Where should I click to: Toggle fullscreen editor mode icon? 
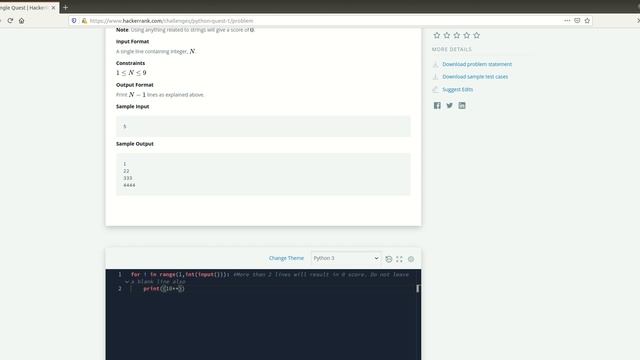399,259
